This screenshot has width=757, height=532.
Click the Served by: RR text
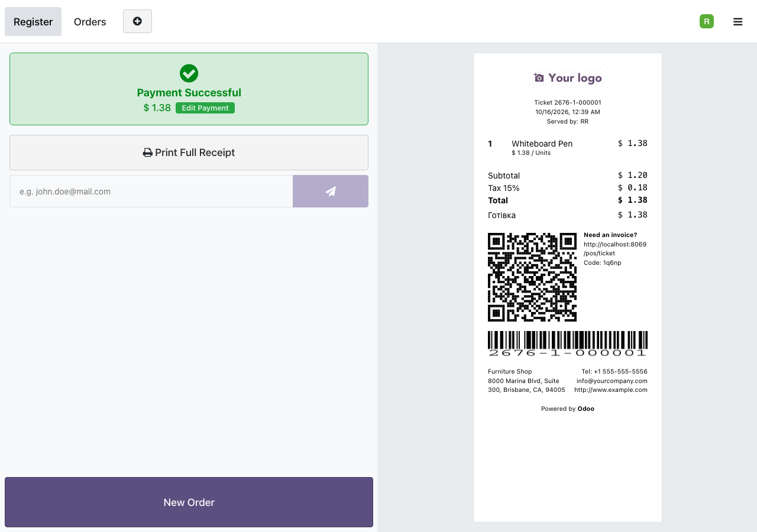568,121
